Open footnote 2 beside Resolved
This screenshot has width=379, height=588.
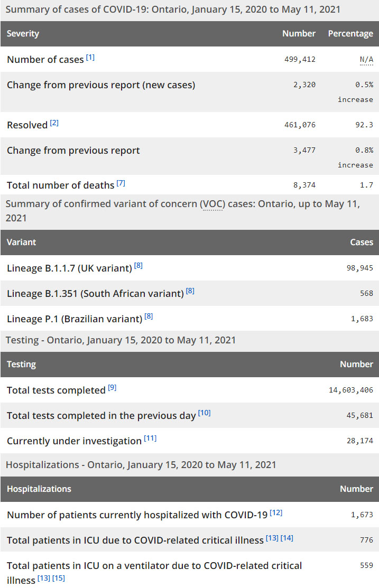tap(54, 123)
